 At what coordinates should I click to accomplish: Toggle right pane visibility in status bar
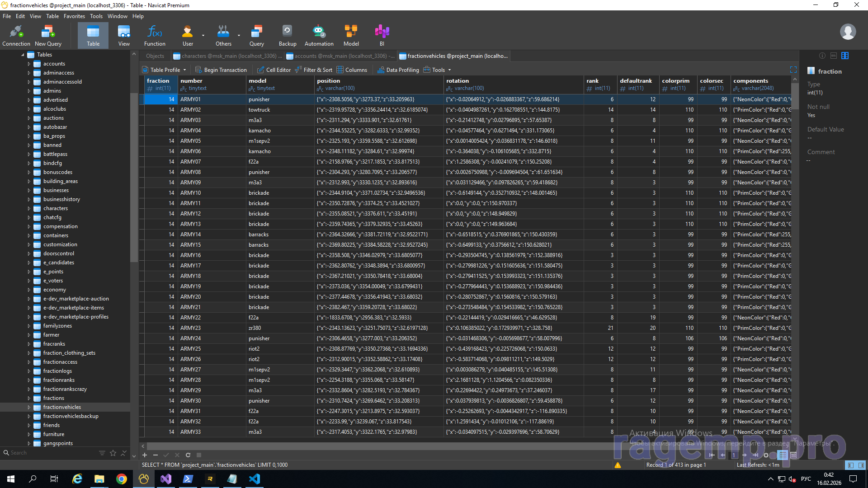pos(861,465)
